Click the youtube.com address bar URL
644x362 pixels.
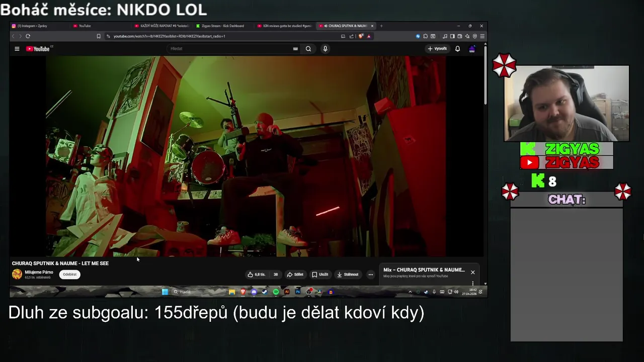coord(169,36)
